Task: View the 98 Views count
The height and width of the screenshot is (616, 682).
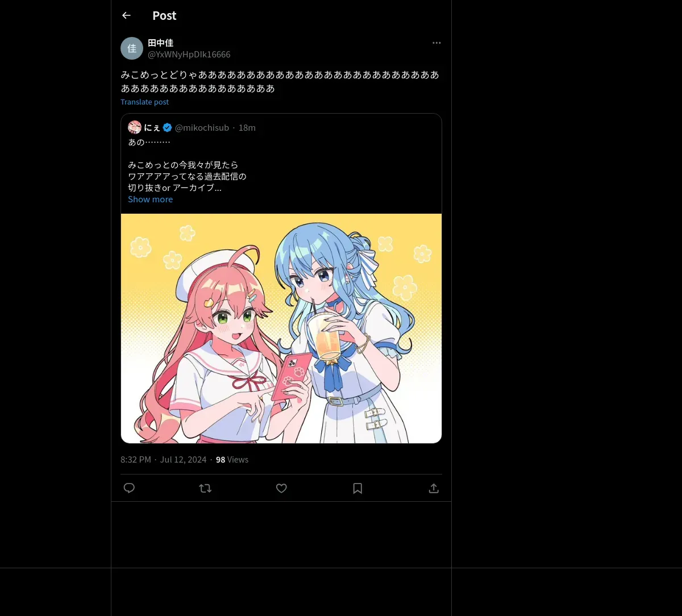Action: [x=232, y=459]
